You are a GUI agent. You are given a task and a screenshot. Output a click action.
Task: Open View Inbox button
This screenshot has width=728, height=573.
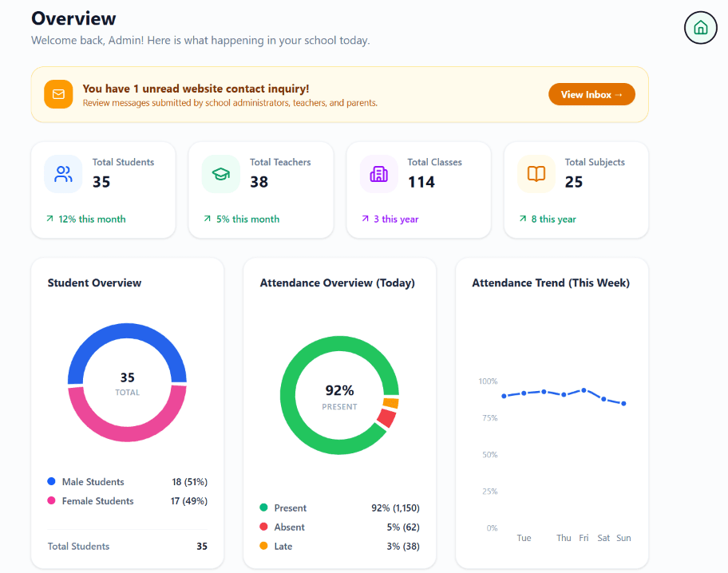tap(591, 94)
